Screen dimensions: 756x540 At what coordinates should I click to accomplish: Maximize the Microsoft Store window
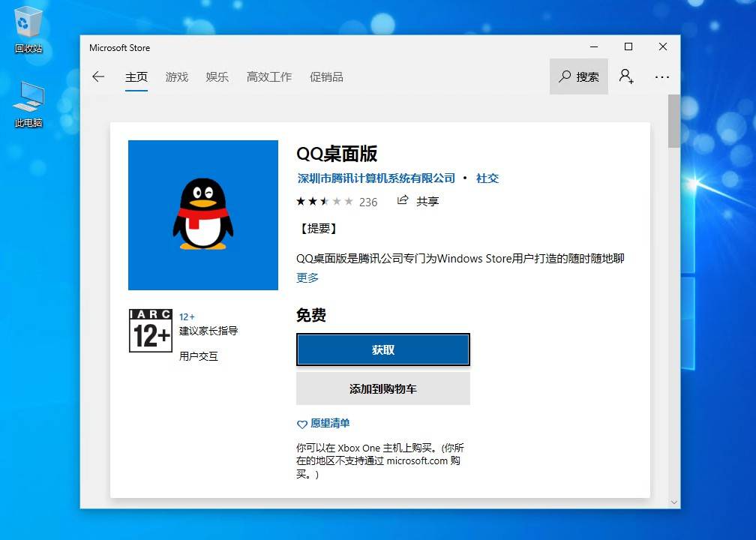(x=628, y=46)
